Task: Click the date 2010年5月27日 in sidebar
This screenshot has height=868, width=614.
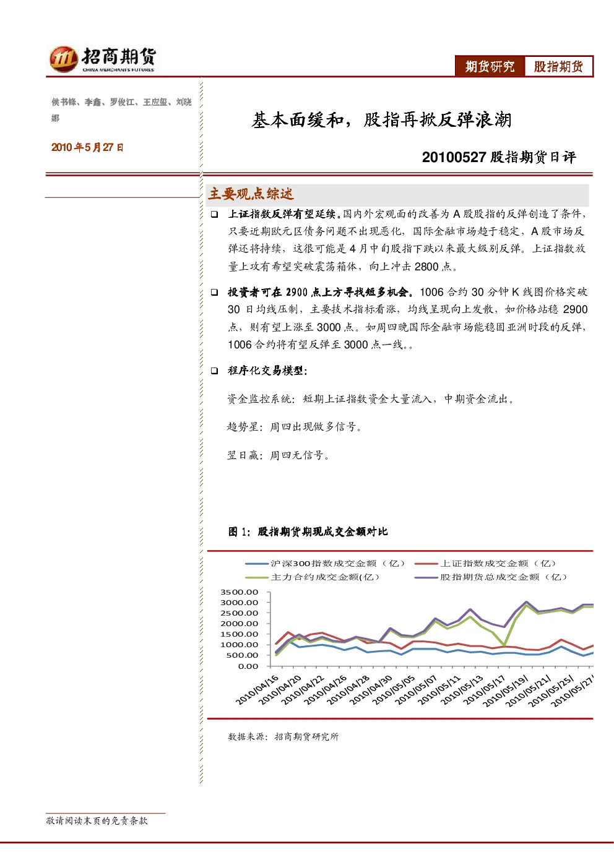Action: coord(87,147)
